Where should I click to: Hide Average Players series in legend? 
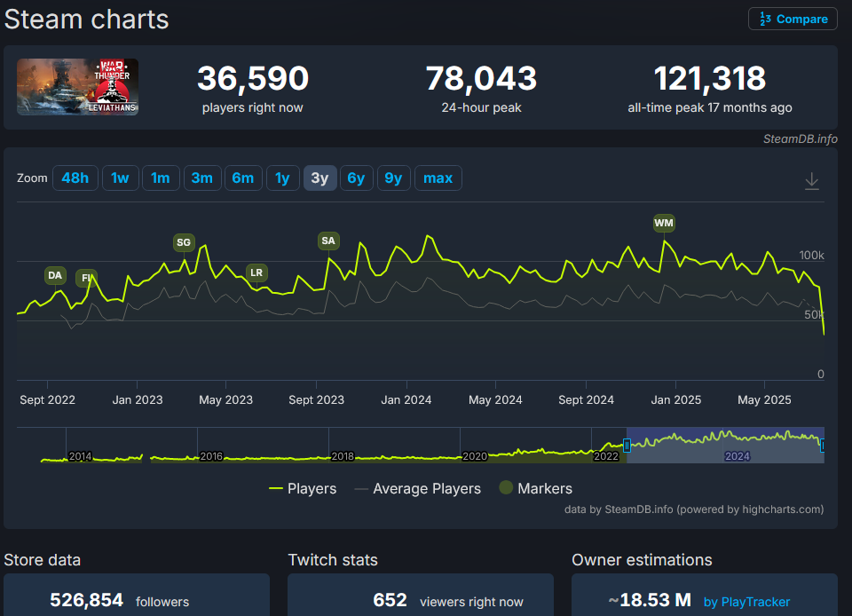pyautogui.click(x=417, y=488)
